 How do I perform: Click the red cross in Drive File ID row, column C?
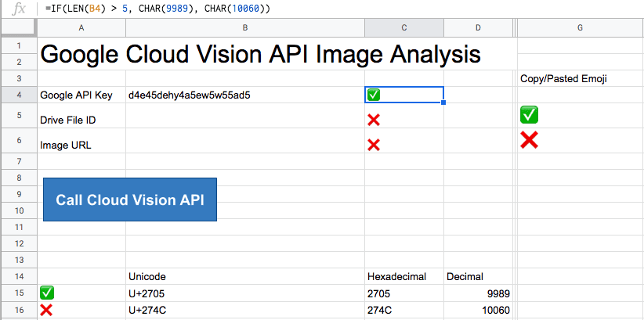click(374, 120)
